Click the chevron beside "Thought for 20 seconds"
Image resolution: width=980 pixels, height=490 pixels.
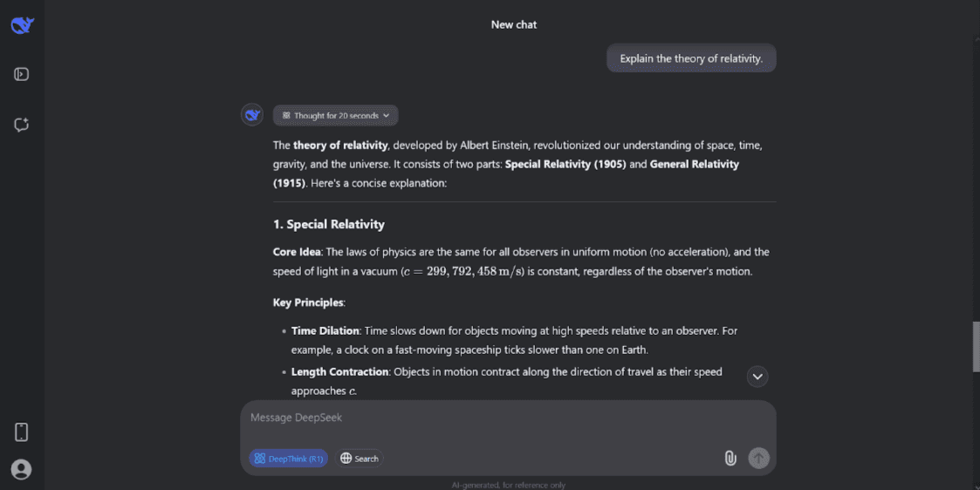click(x=387, y=115)
